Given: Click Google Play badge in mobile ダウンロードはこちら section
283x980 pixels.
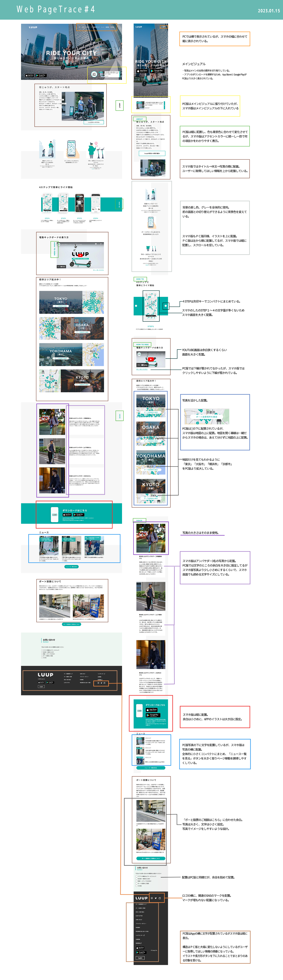Looking at the screenshot, I should point(153,715).
